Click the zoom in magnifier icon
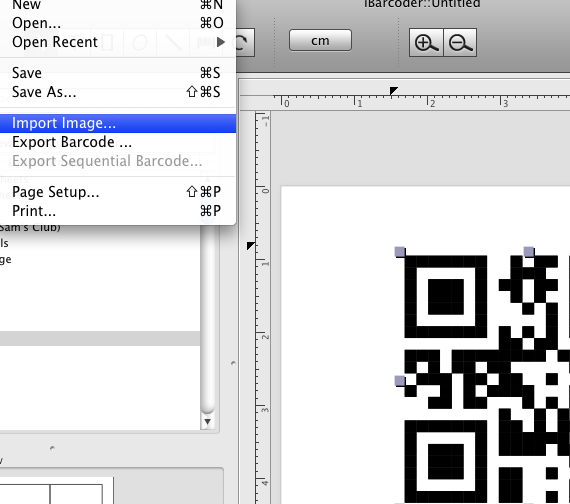Image resolution: width=570 pixels, height=504 pixels. coord(426,43)
